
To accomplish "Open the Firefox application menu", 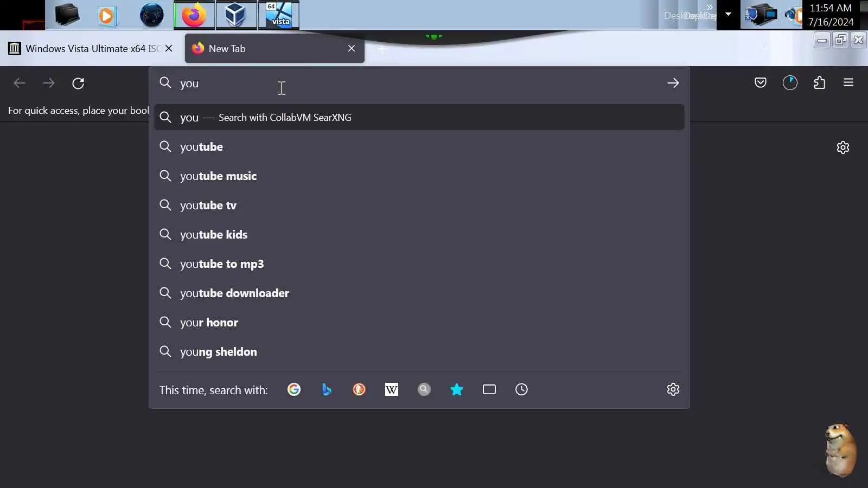I will coord(848,82).
